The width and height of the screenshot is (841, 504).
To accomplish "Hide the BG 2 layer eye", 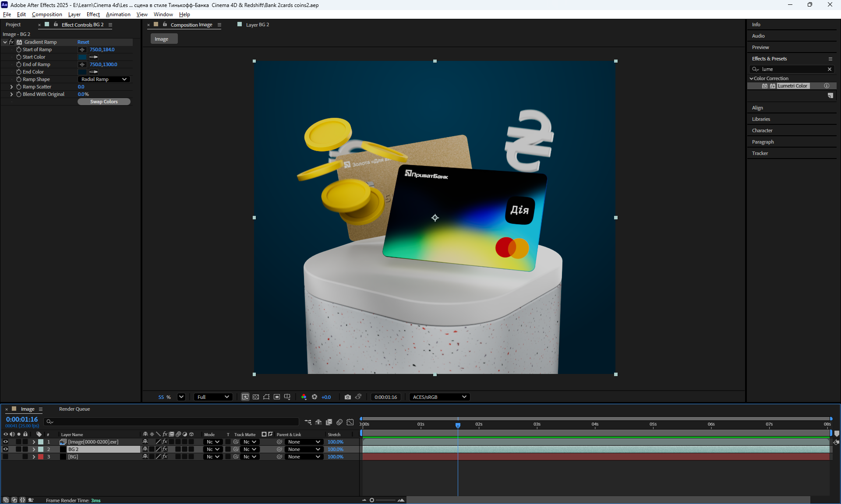I will point(6,449).
